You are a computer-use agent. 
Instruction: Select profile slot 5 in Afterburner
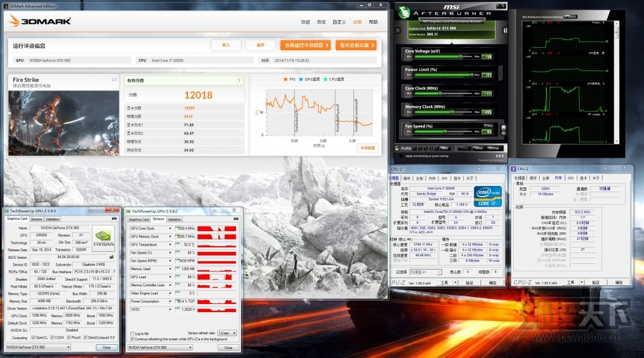pyautogui.click(x=436, y=148)
